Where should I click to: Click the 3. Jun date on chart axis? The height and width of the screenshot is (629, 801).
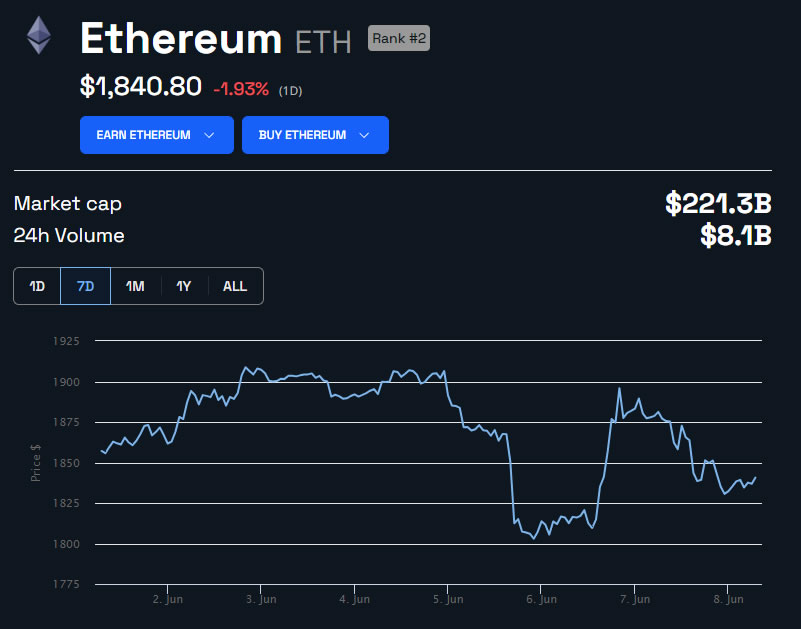260,600
